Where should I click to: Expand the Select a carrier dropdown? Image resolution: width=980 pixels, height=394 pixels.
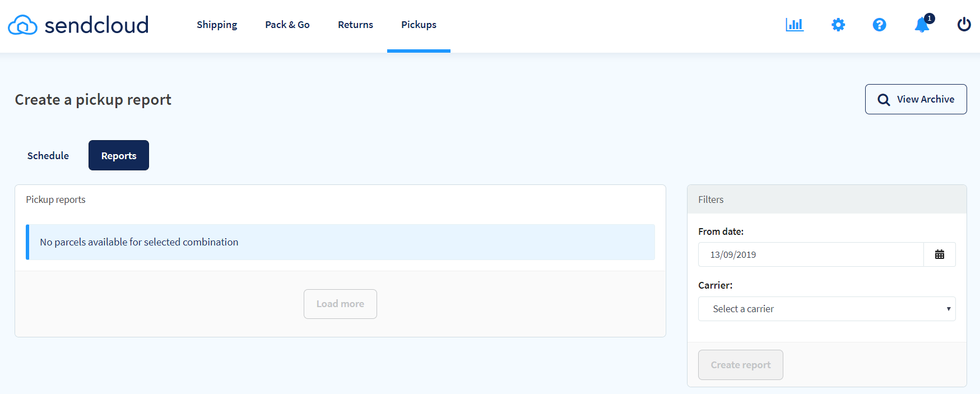826,309
